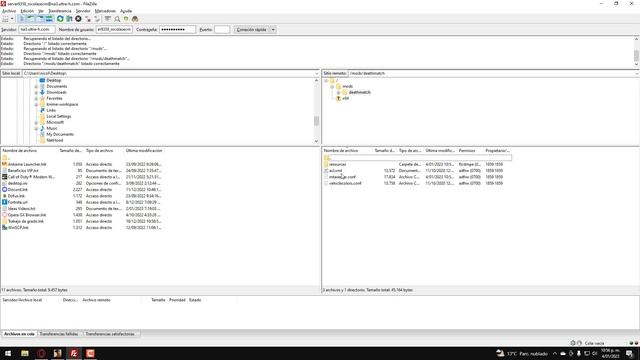
Task: Select Fortnite.url in local file list
Action: (18, 202)
